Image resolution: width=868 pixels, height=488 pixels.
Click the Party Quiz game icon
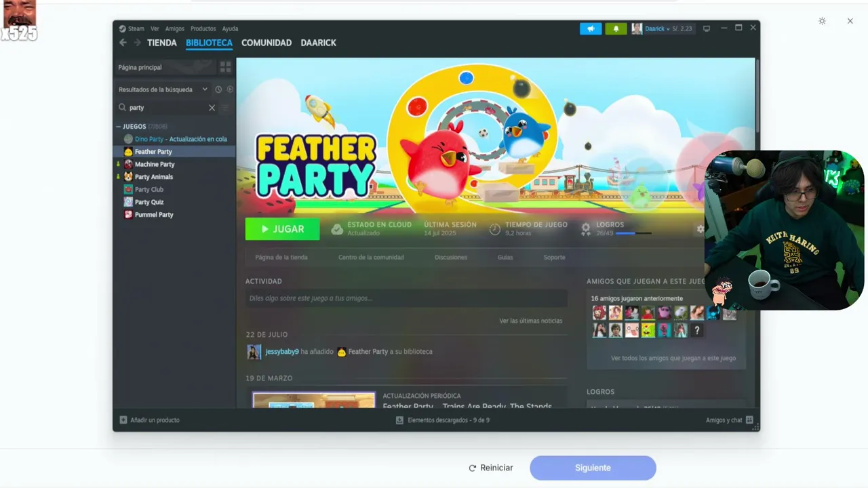(x=128, y=202)
